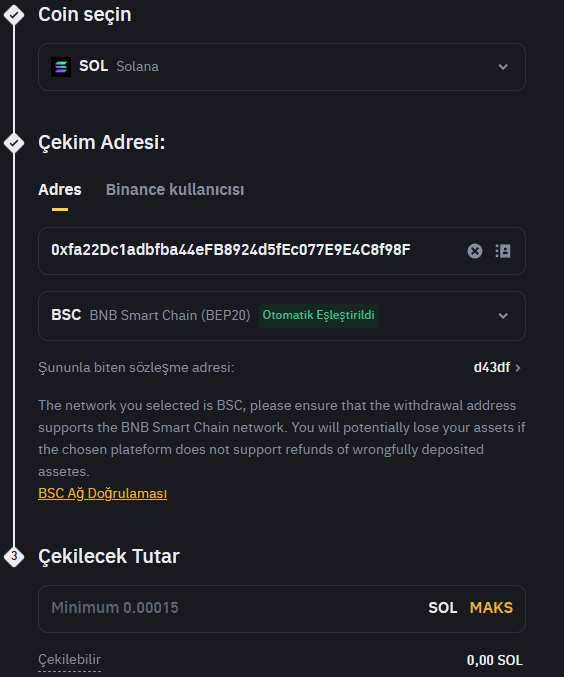The image size is (564, 677).
Task: Clear the withdrawal address with the X icon
Action: pos(475,251)
